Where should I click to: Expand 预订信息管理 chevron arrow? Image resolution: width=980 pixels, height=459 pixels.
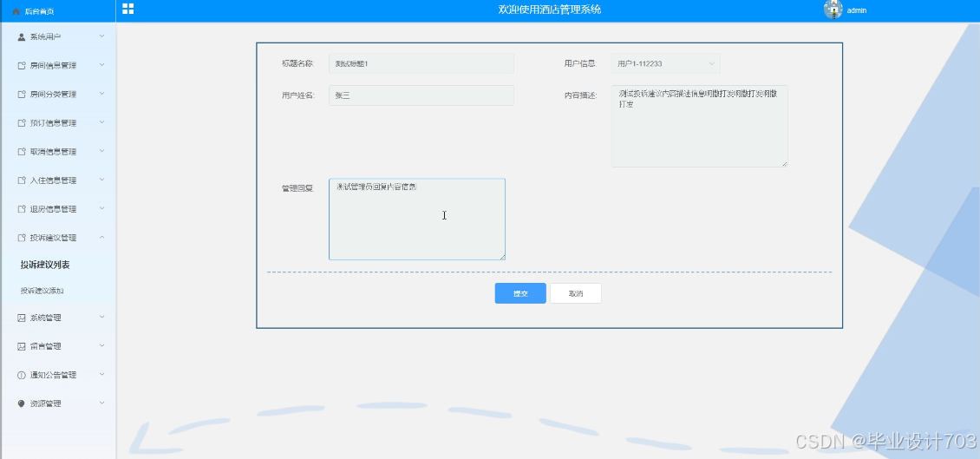(101, 122)
